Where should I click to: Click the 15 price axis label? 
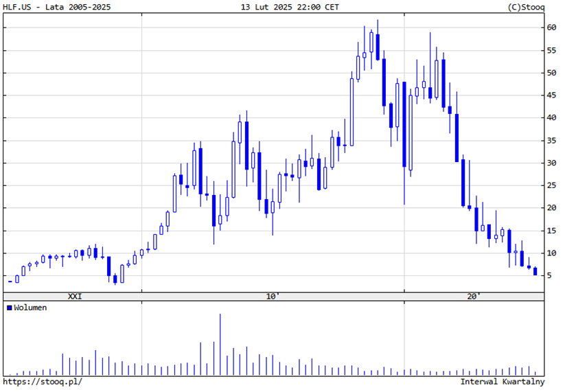tap(551, 231)
